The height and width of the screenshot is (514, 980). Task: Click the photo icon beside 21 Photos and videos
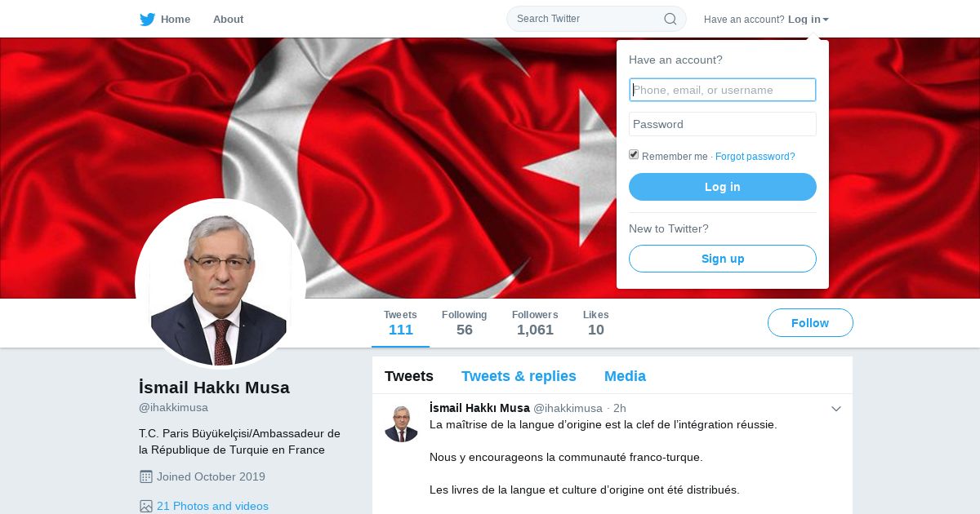tap(146, 506)
